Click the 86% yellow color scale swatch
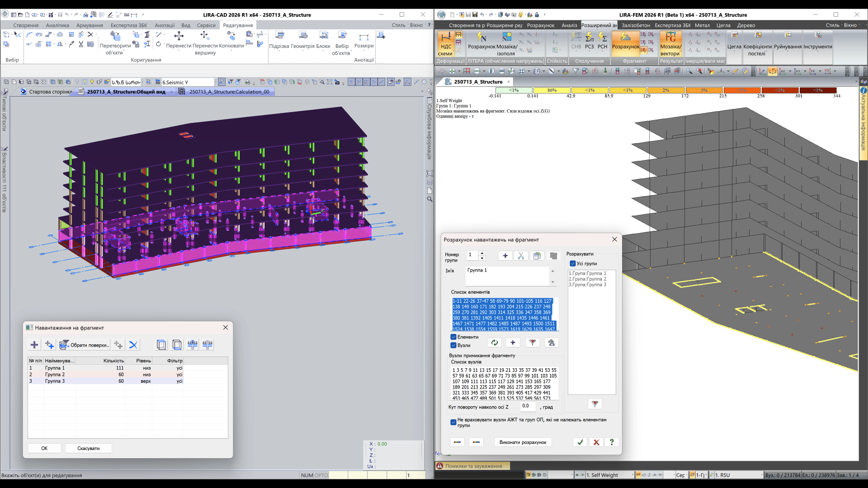 click(552, 90)
